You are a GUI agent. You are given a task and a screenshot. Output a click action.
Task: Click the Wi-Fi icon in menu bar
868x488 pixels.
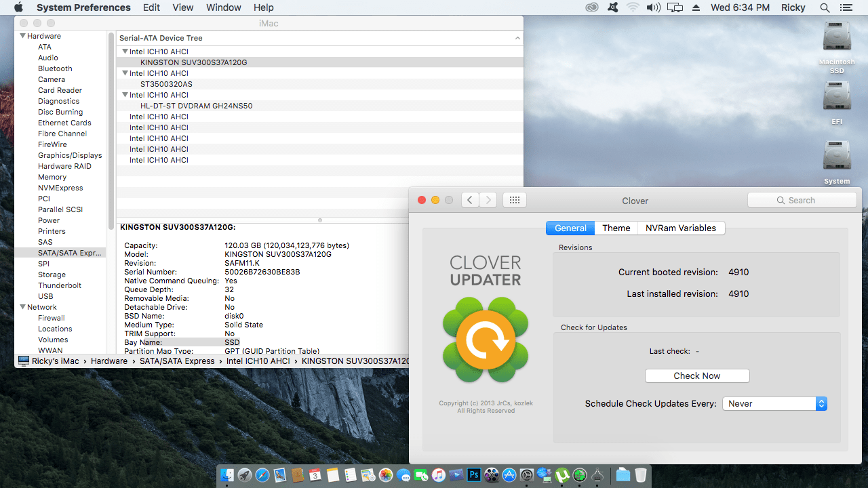tap(633, 7)
